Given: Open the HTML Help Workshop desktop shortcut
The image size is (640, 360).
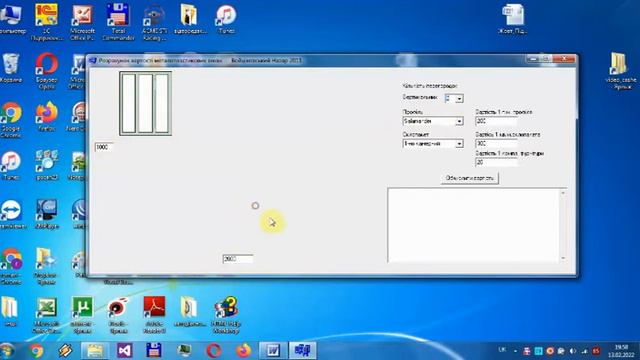Looking at the screenshot, I should click(x=226, y=315).
